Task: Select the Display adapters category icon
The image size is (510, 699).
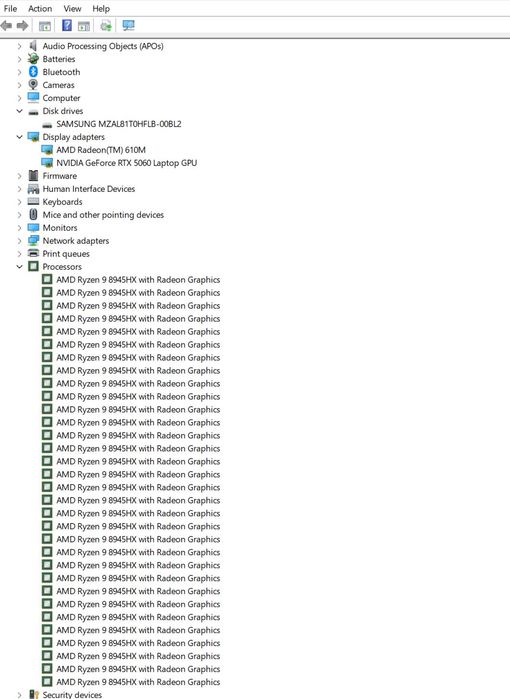Action: pyautogui.click(x=33, y=137)
